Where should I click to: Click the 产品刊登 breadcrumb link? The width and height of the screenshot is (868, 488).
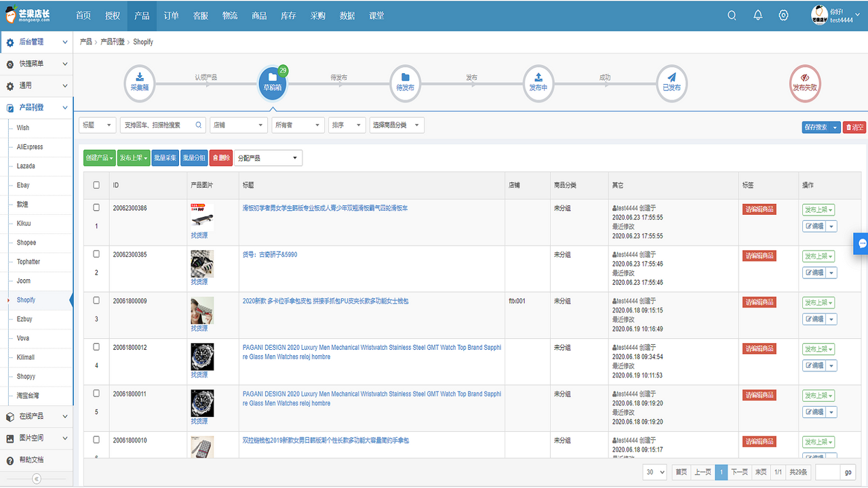pos(113,42)
